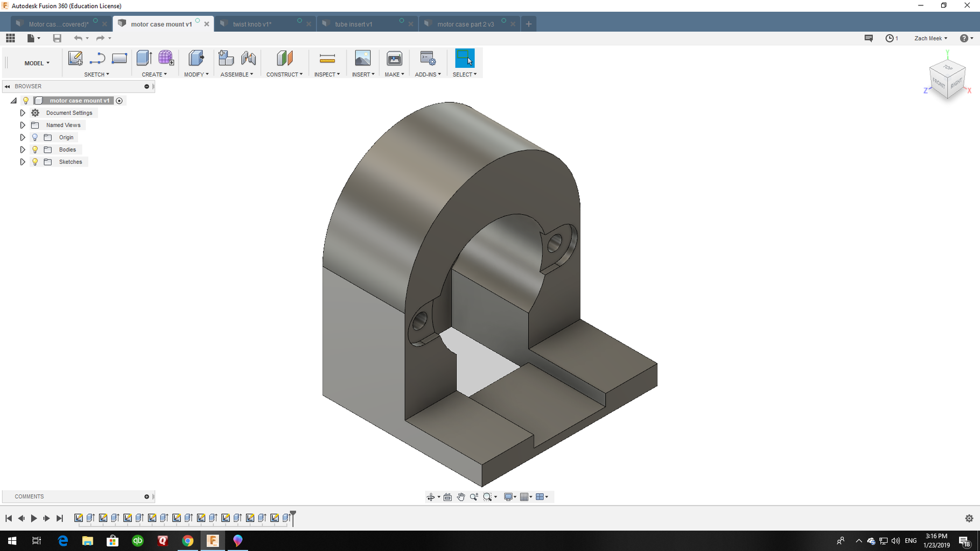Viewport: 980px width, 551px height.
Task: Expand the Sketches folder node
Action: (23, 162)
